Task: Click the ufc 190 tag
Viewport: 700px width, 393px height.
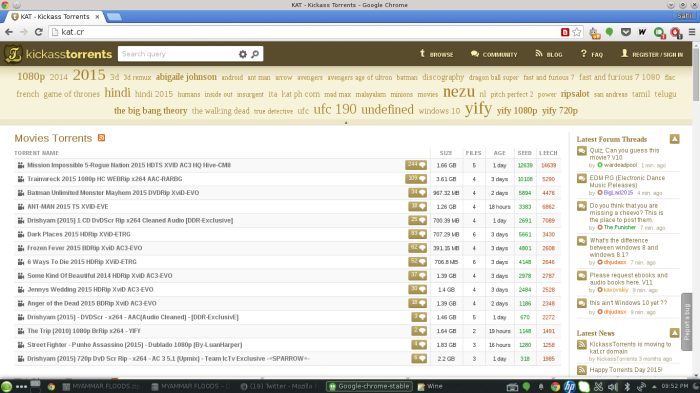Action: (x=335, y=109)
